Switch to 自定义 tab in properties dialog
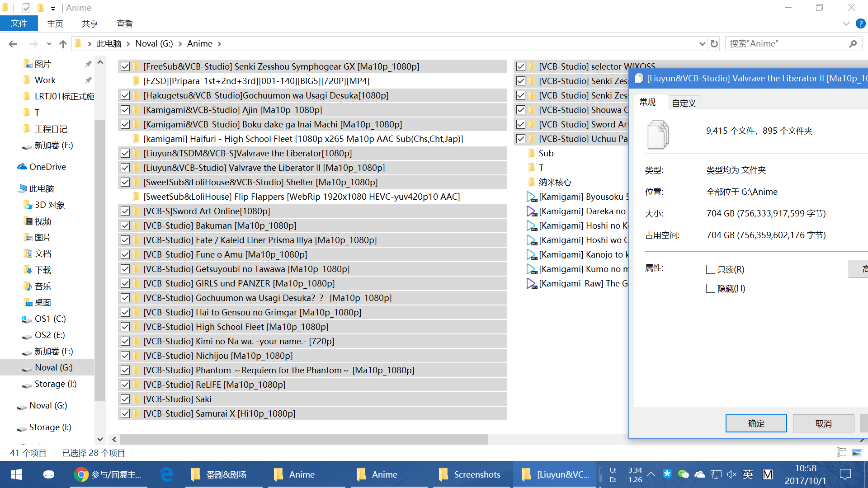868x488 pixels. tap(684, 103)
